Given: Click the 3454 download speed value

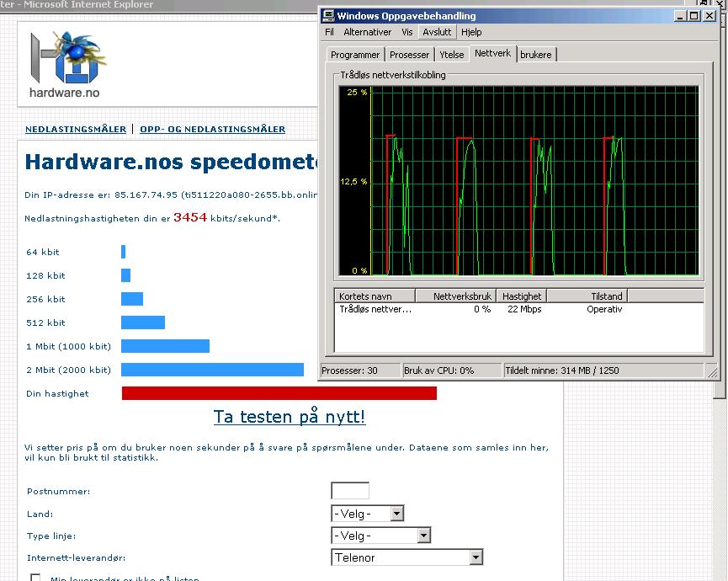Looking at the screenshot, I should coord(190,217).
